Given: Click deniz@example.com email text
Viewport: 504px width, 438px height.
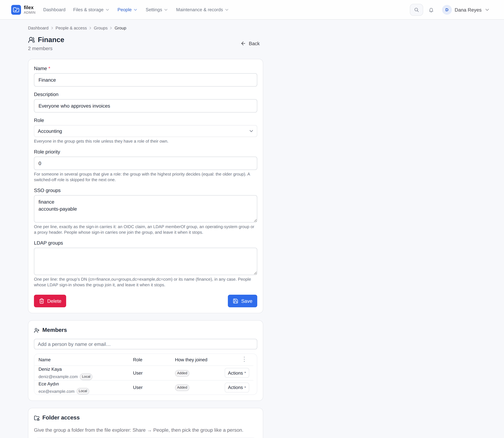Looking at the screenshot, I should [58, 377].
